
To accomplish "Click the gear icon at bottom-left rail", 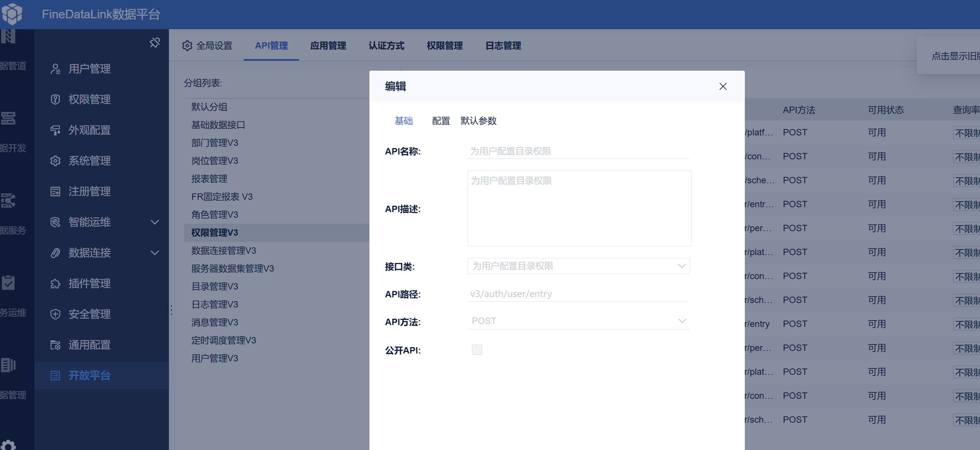I will click(8, 445).
